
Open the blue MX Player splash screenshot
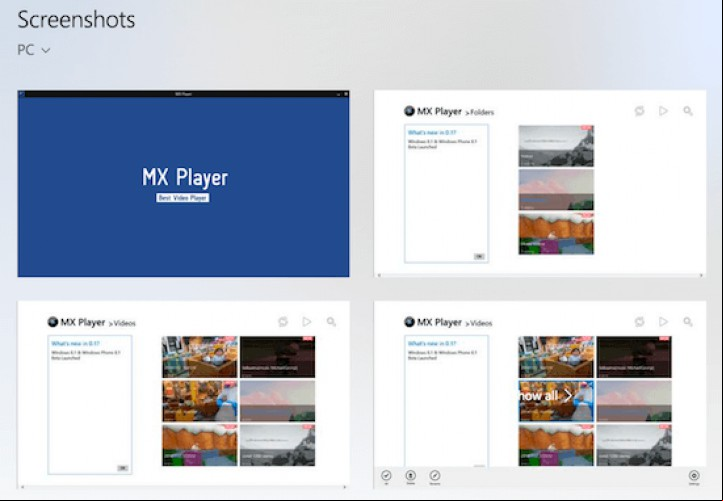point(184,183)
